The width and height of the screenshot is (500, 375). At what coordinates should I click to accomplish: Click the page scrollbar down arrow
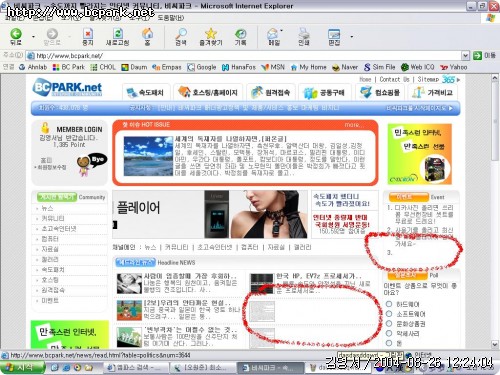pyautogui.click(x=495, y=344)
